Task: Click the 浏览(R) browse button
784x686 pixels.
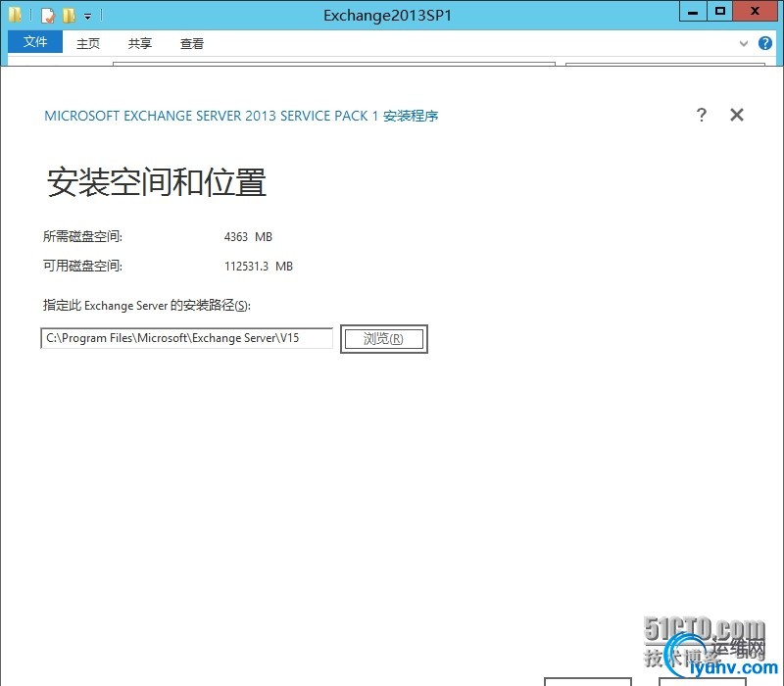Action: (x=383, y=339)
